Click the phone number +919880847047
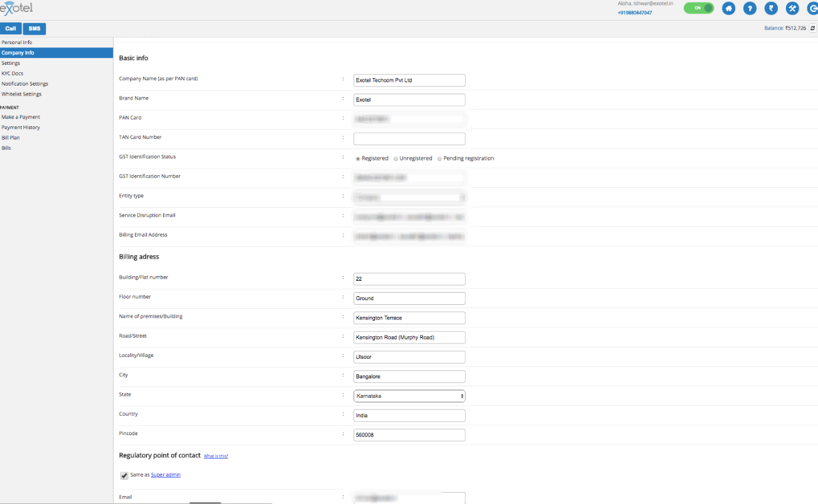Screen dimensions: 818x504 tap(635, 13)
